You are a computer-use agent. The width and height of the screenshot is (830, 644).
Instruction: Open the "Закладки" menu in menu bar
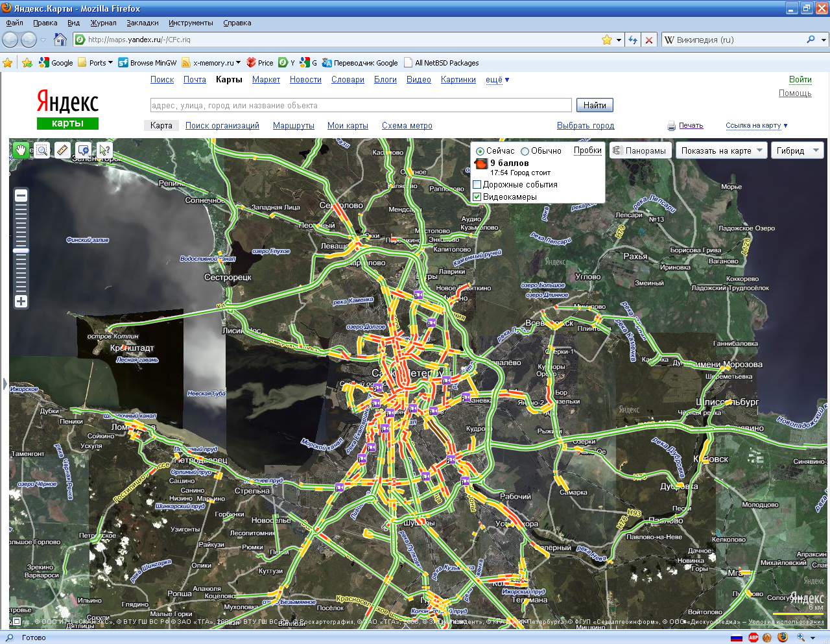142,23
